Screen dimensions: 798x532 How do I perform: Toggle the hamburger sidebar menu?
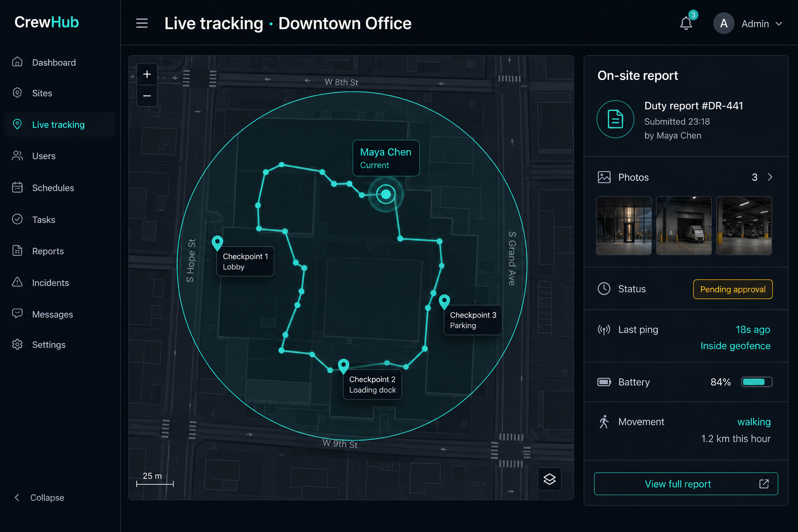pos(142,23)
